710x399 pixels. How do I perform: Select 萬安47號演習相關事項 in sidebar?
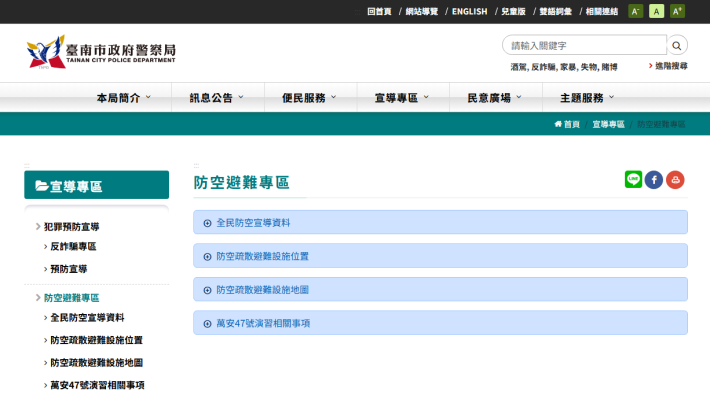97,385
